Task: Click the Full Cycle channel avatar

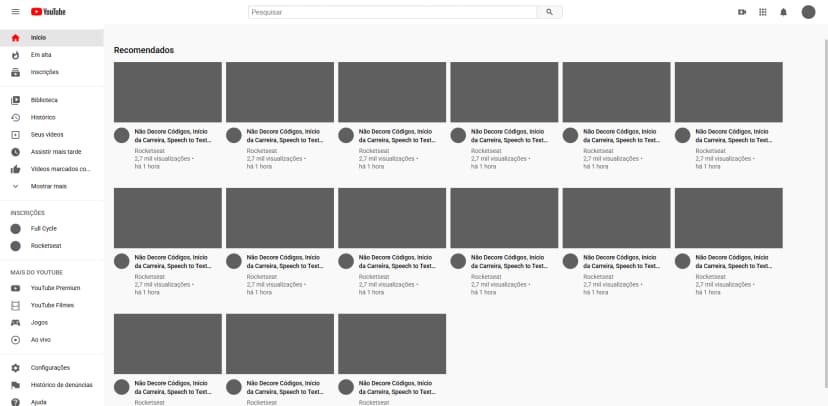Action: click(15, 229)
